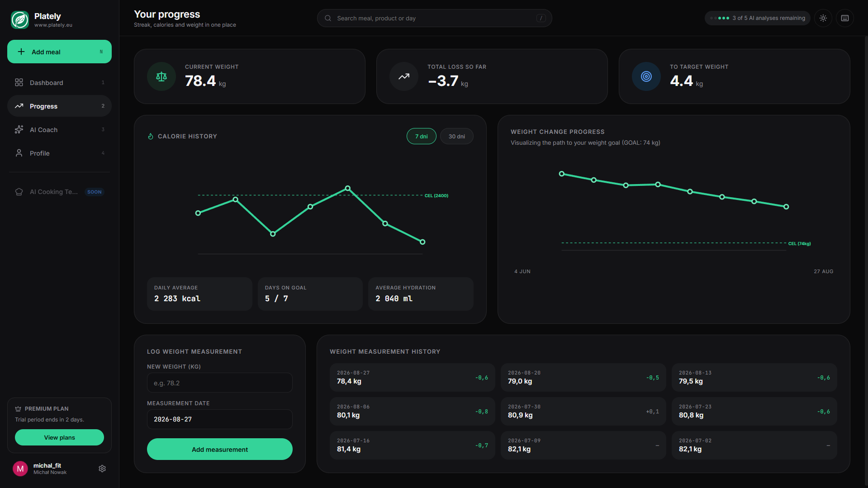Click AI analyses remaining badge
This screenshot has height=488, width=868.
(758, 18)
